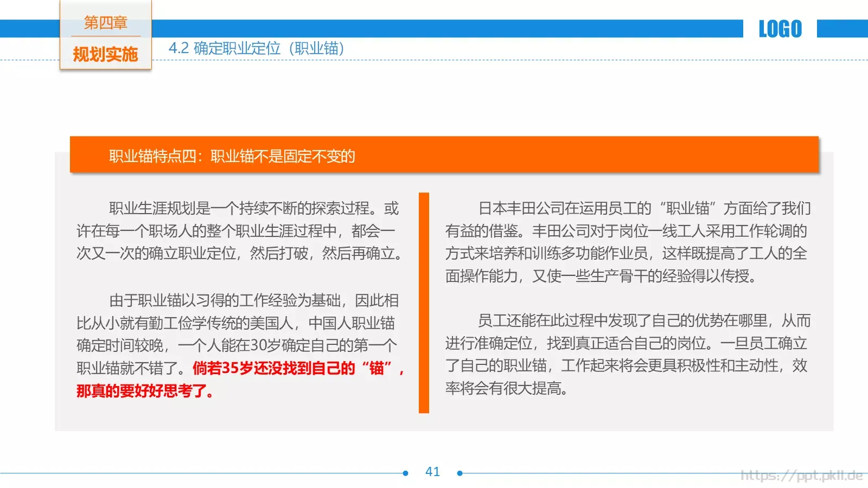Select the heading 4.2 确定职业定位（职业锚）
Viewport: 868px width, 488px height.
(257, 48)
